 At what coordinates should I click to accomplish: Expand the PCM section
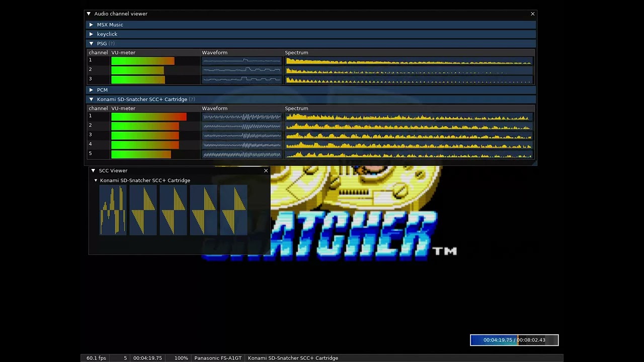click(x=91, y=90)
